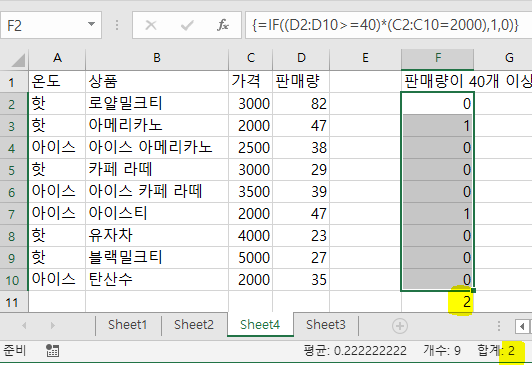This screenshot has height=365, width=532.
Task: Select row 11 header
Action: point(14,302)
